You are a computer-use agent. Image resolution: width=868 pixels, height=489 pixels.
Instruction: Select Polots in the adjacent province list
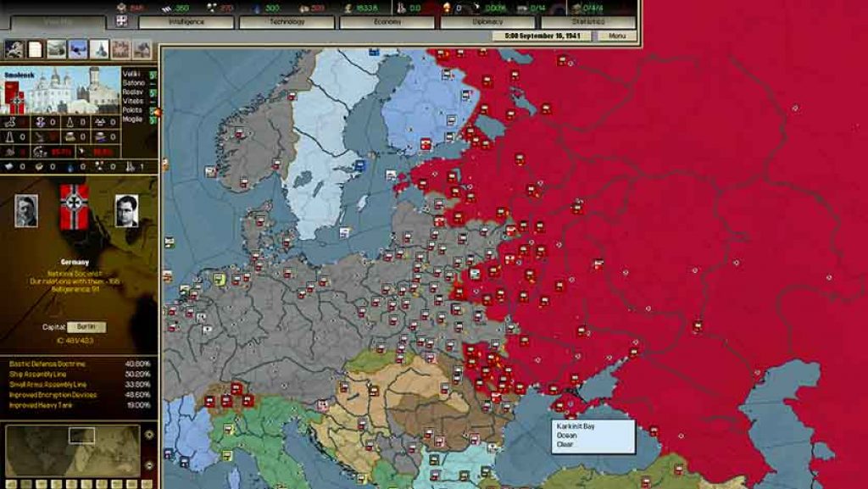pyautogui.click(x=132, y=110)
